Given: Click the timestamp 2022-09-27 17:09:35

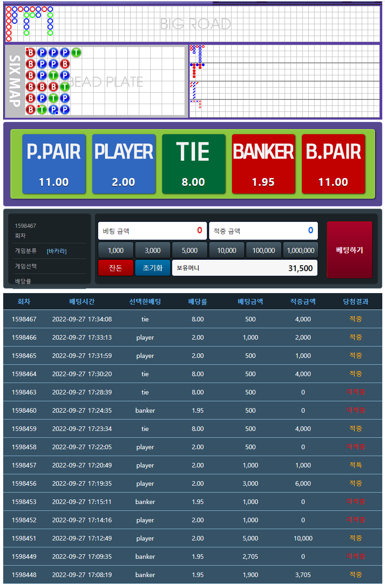Looking at the screenshot, I should point(82,556).
